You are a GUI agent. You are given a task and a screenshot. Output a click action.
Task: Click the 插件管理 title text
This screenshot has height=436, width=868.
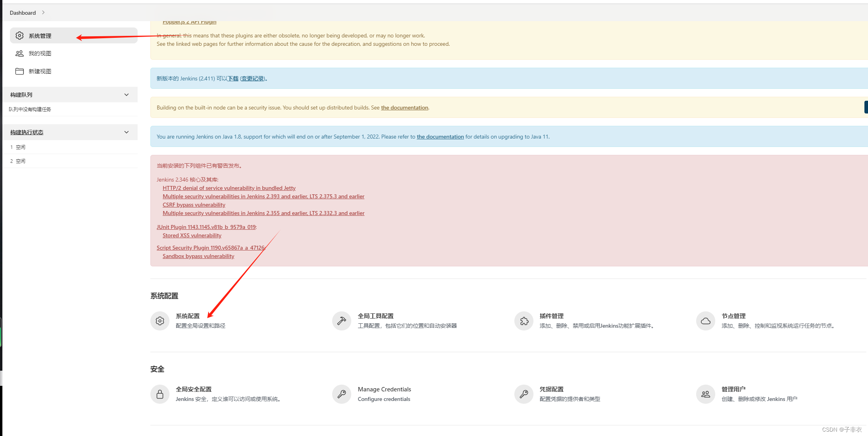pyautogui.click(x=551, y=316)
